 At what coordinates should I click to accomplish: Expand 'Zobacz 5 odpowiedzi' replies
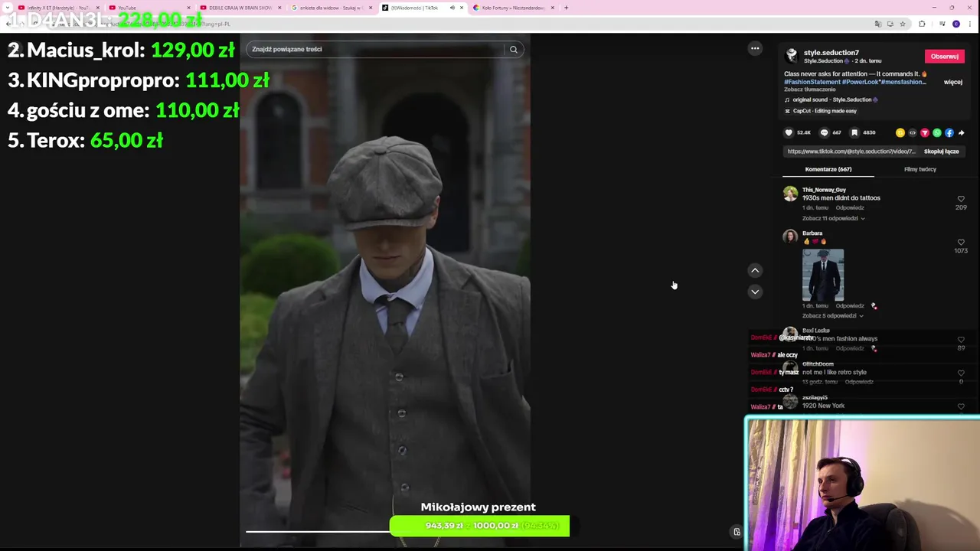[x=832, y=315]
